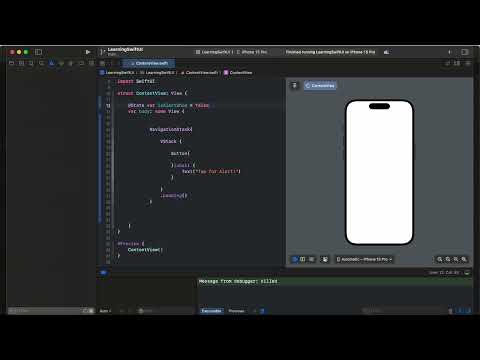Zoom canvas to fit
Screen dimensions: 480x360
point(456,259)
